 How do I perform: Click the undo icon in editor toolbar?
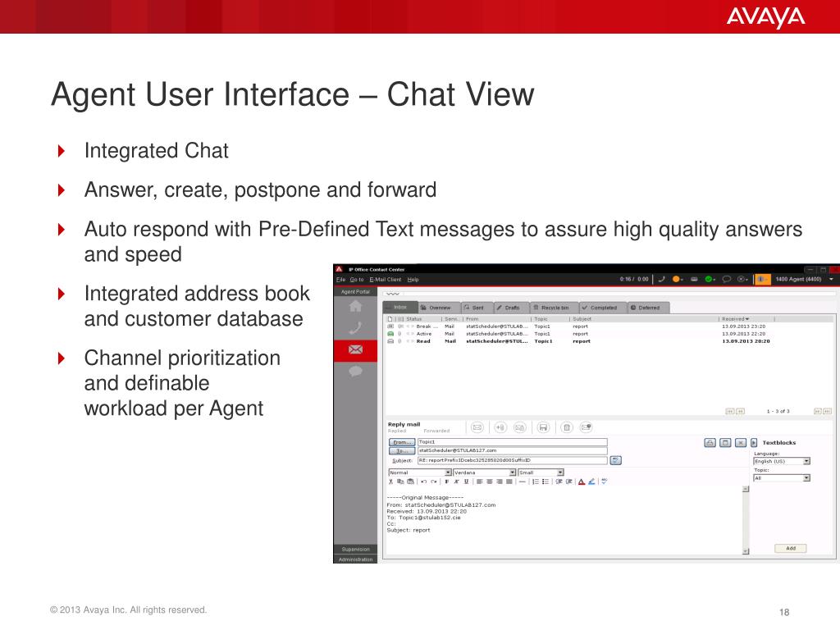[424, 482]
